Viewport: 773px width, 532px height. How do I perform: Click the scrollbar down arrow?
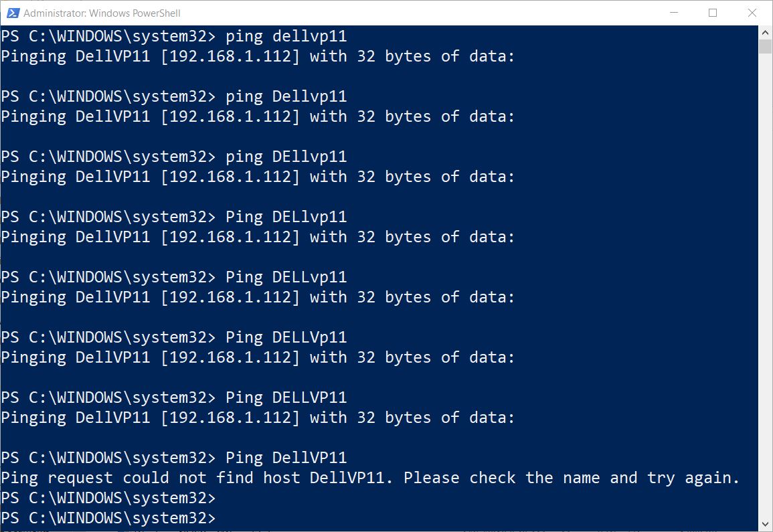point(766,523)
